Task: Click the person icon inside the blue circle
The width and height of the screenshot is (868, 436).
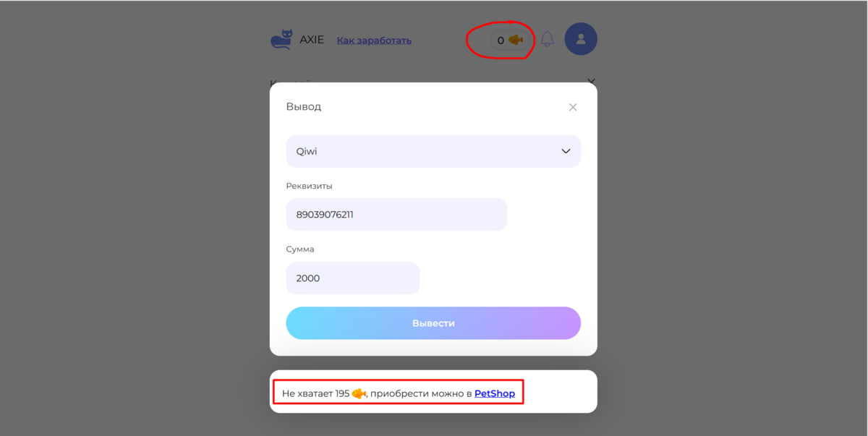Action: [581, 38]
